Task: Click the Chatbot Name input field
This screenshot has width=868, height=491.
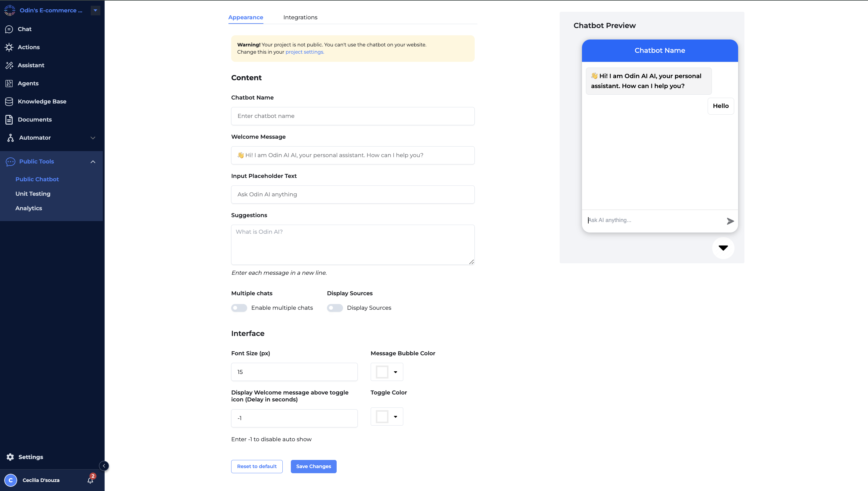Action: tap(353, 116)
